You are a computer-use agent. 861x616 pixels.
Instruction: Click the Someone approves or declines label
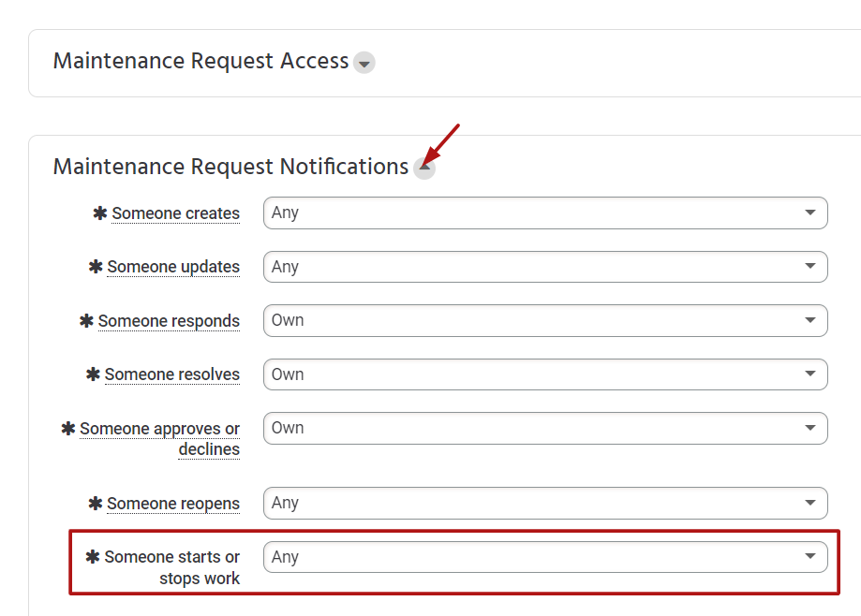[x=160, y=439]
